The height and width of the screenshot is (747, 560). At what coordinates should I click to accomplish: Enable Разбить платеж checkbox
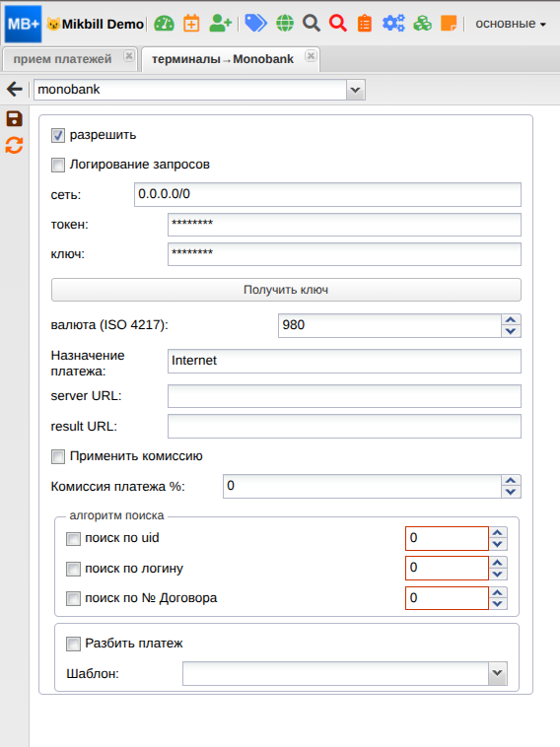(73, 644)
